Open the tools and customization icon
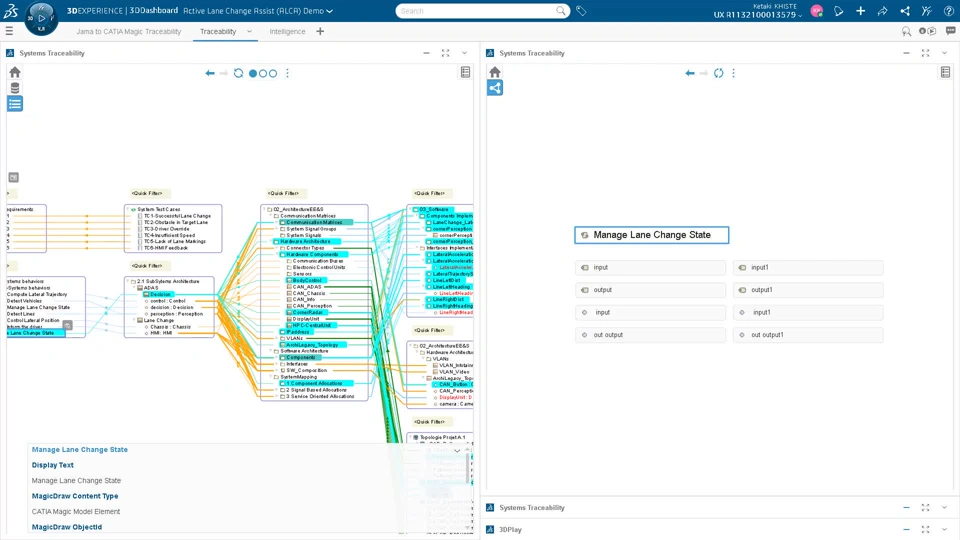This screenshot has width=960, height=540. tap(926, 11)
